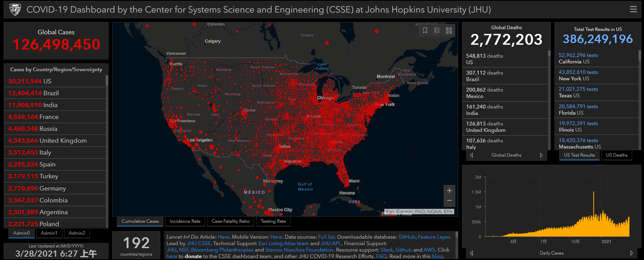
Task: Click the 126,813 deaths United Kingdom row
Action: 505,127
